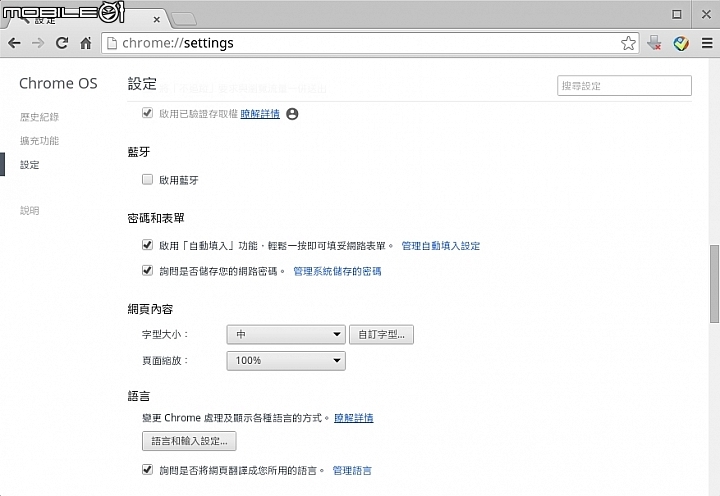The height and width of the screenshot is (496, 720).
Task: Bookmark this page with the star icon
Action: [628, 43]
